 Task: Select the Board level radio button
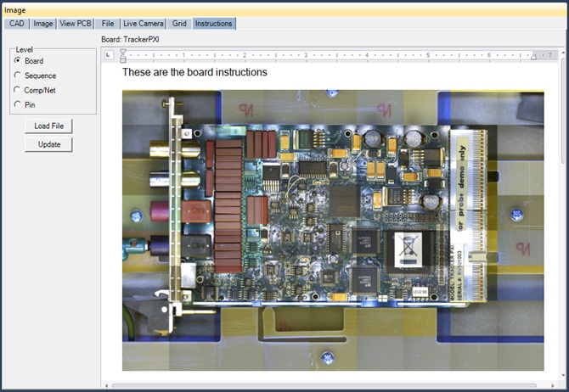[18, 61]
